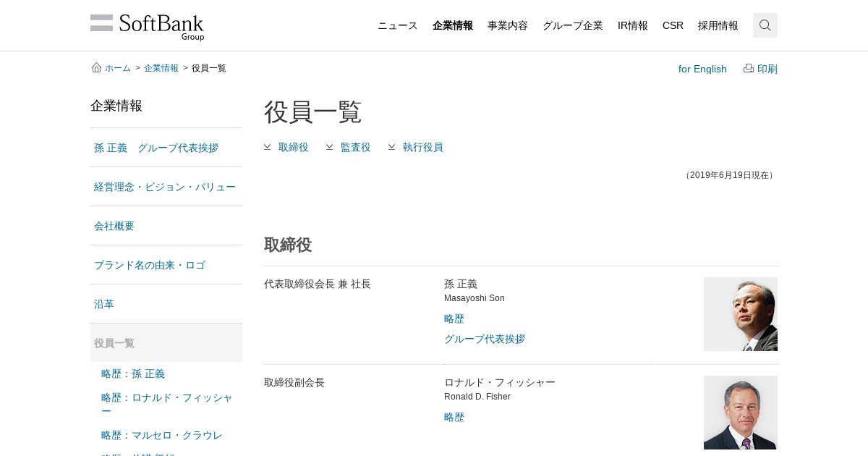
Task: Jump down to 執行役員 section anchor
Action: tap(416, 147)
